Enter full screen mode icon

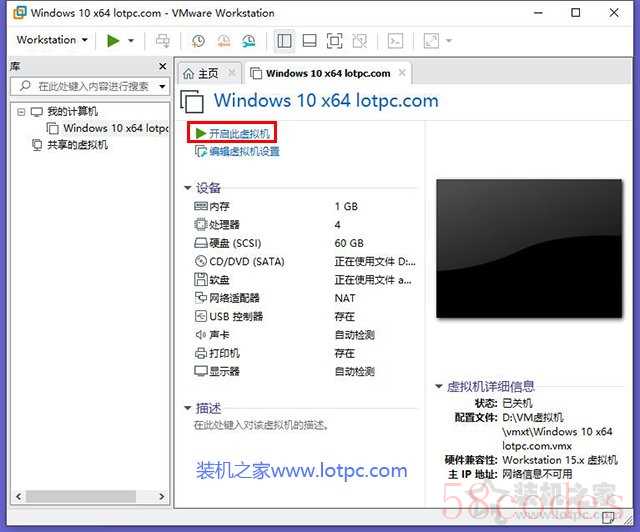(x=334, y=40)
